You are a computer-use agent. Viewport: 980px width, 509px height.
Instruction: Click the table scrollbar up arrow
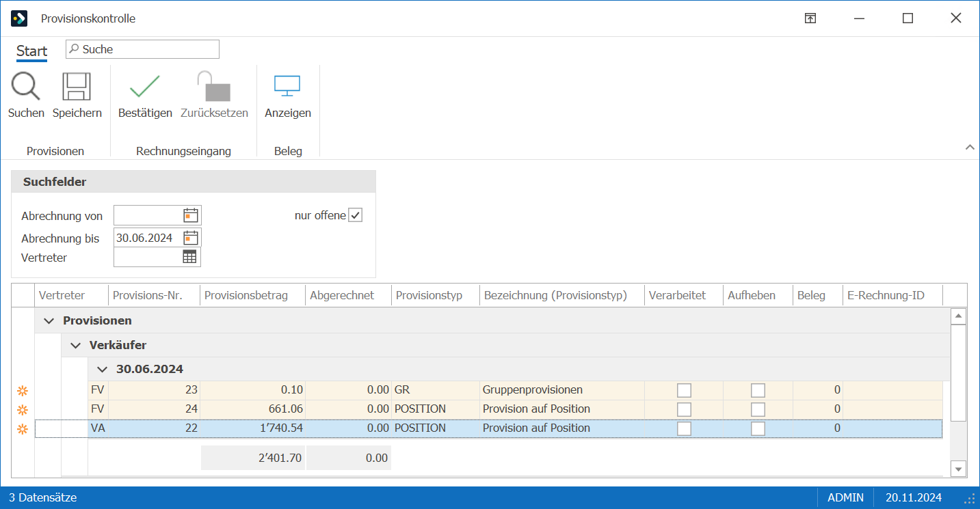click(x=958, y=316)
